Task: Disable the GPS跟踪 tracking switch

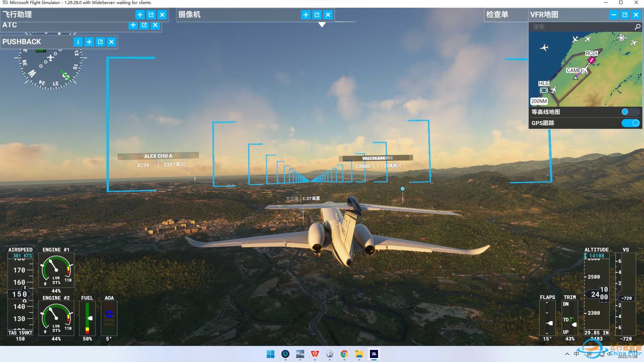Action: [x=631, y=123]
